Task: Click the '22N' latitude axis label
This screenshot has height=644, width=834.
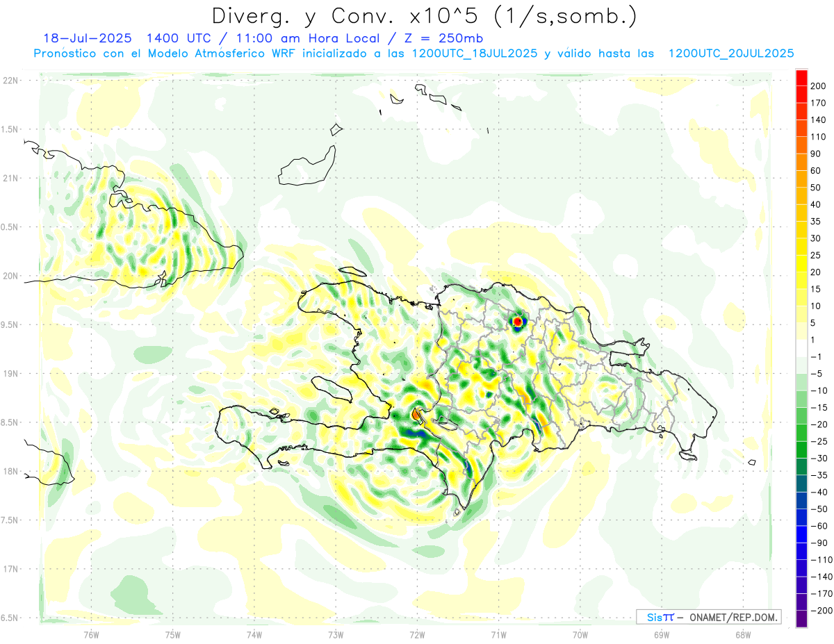Action: pos(10,81)
